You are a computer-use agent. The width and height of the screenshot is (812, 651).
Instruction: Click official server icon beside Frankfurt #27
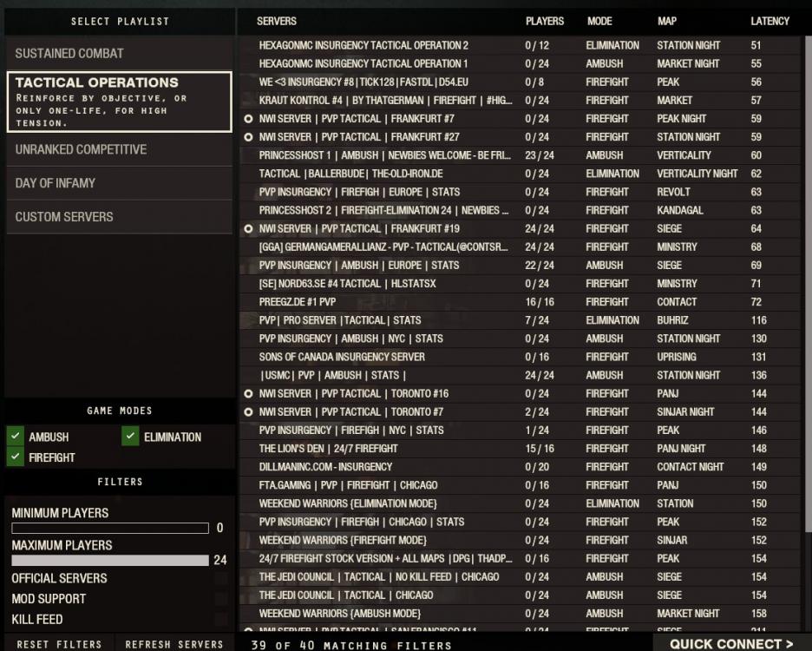(x=249, y=137)
